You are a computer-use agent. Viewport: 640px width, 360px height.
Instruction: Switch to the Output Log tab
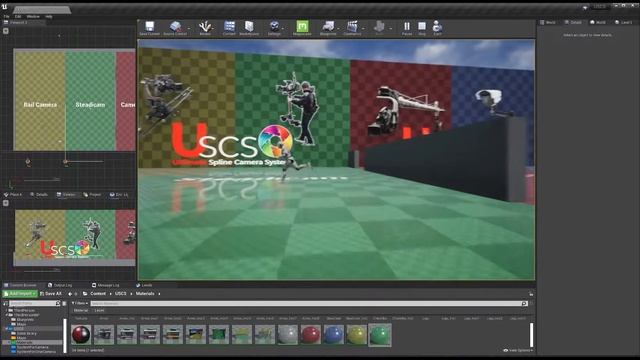[x=60, y=285]
